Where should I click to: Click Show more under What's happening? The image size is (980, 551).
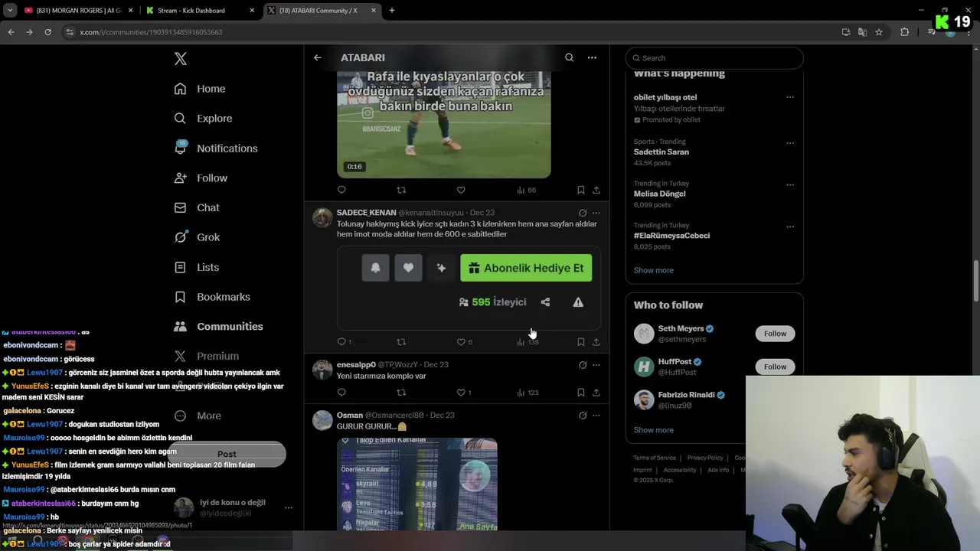(x=653, y=270)
